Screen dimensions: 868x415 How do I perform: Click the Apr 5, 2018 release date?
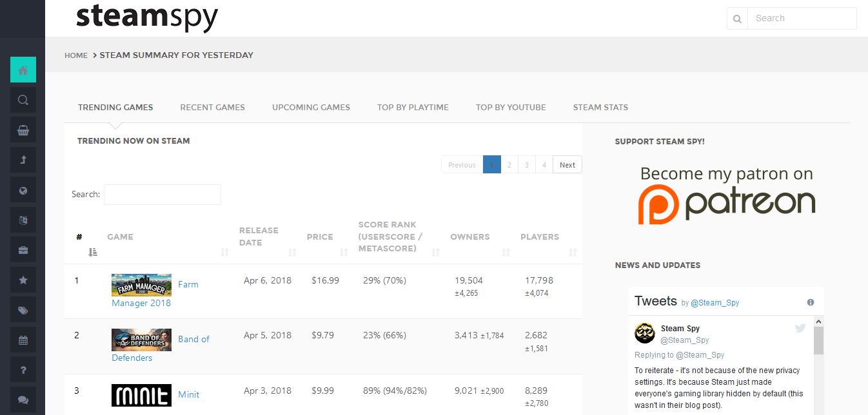[268, 335]
